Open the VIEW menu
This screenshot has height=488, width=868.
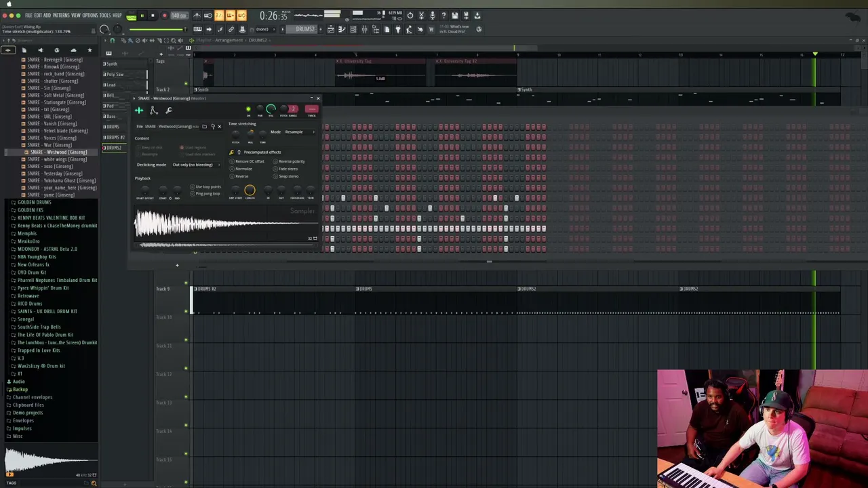(x=75, y=15)
